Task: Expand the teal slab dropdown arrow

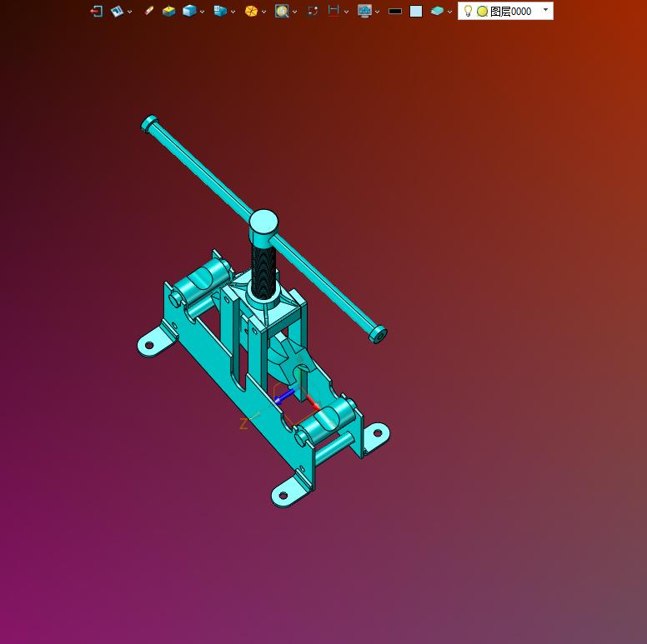Action: [449, 12]
